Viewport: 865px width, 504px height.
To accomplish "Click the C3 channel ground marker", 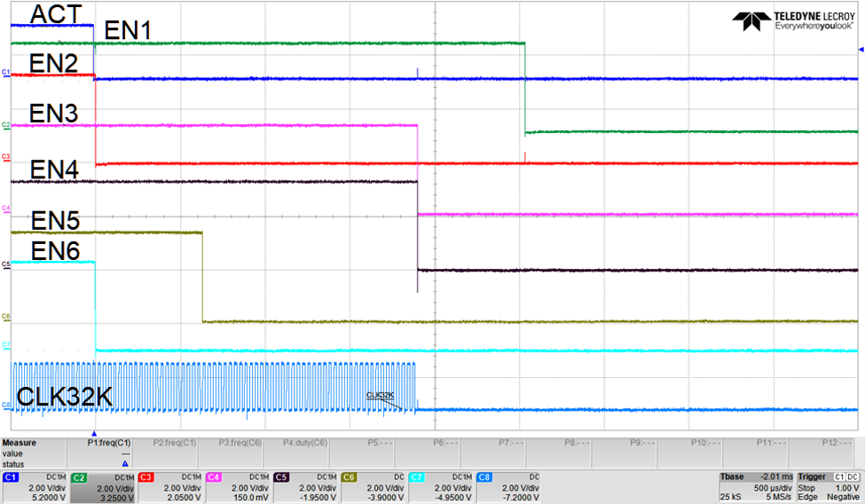I will 5,157.
